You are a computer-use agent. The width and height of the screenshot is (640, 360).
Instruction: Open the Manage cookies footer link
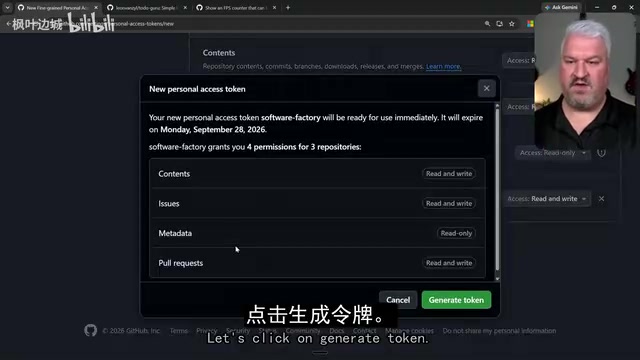409,331
